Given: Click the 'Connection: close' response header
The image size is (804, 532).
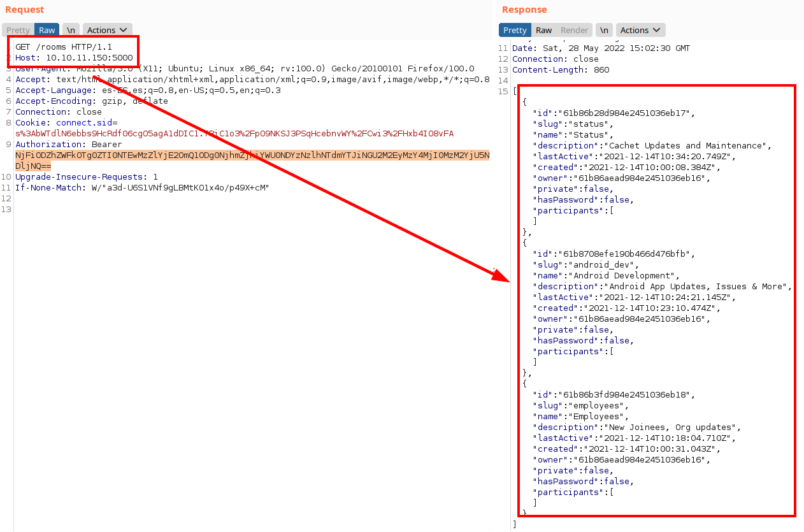Looking at the screenshot, I should pos(556,59).
